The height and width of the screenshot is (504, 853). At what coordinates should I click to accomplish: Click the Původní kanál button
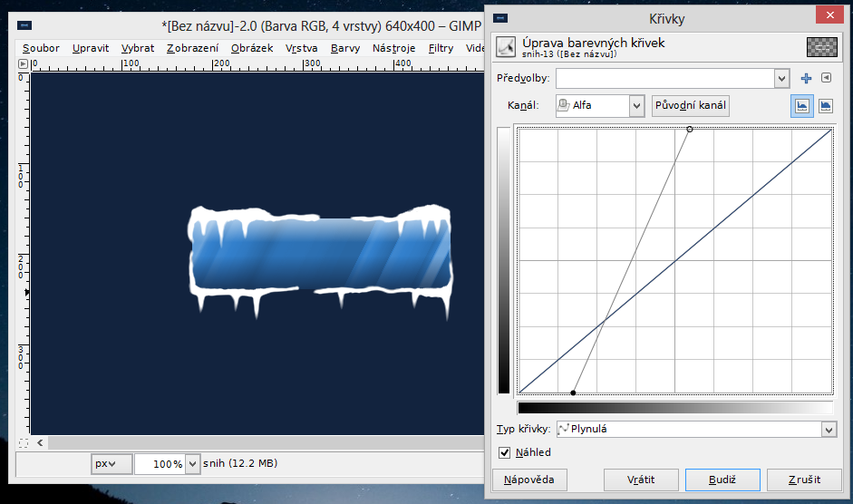(x=691, y=105)
